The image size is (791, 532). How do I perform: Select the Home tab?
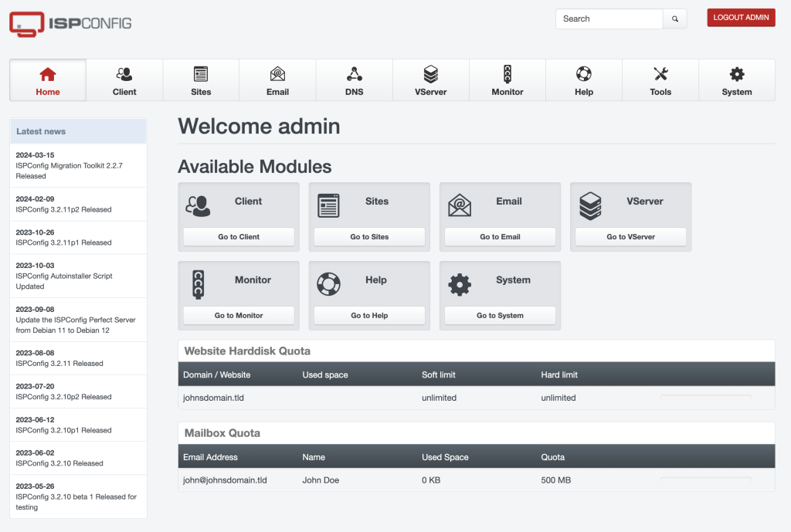(x=47, y=80)
